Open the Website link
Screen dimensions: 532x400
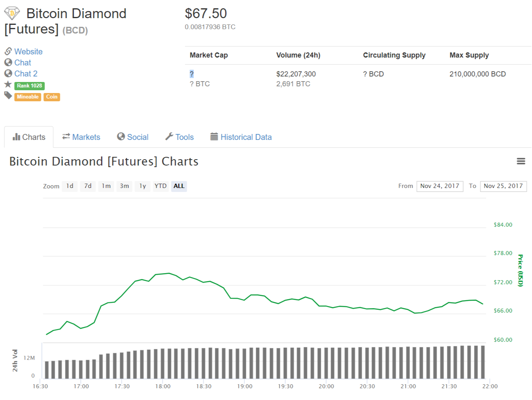point(28,51)
